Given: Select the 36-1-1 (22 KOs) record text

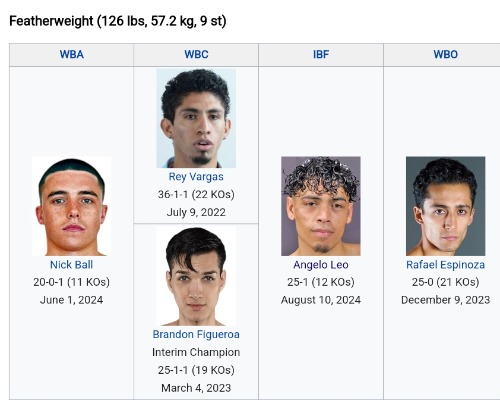Looking at the screenshot, I should [196, 194].
